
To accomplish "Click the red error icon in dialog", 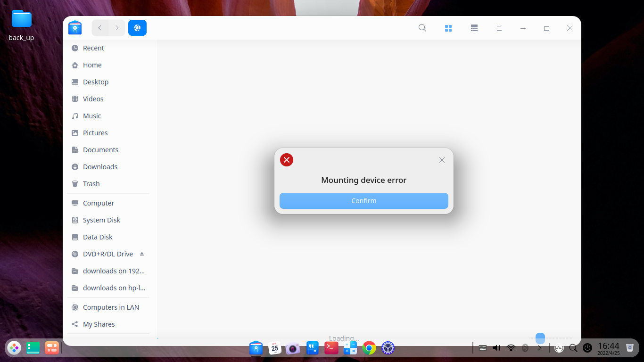I will [x=287, y=160].
